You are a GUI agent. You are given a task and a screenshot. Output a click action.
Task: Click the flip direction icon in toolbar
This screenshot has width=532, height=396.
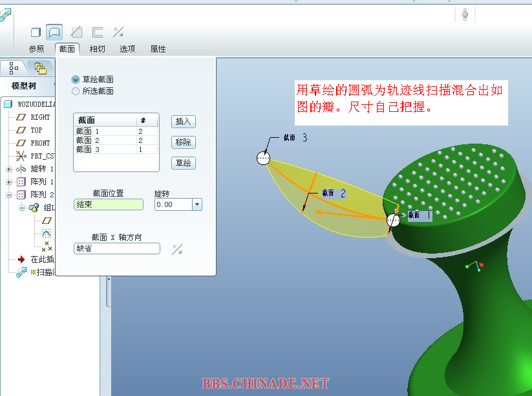118,32
